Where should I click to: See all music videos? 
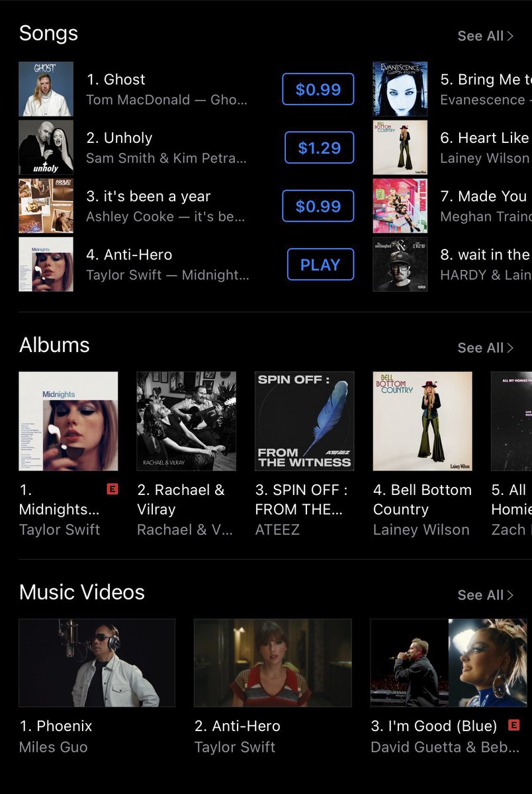[x=485, y=595]
